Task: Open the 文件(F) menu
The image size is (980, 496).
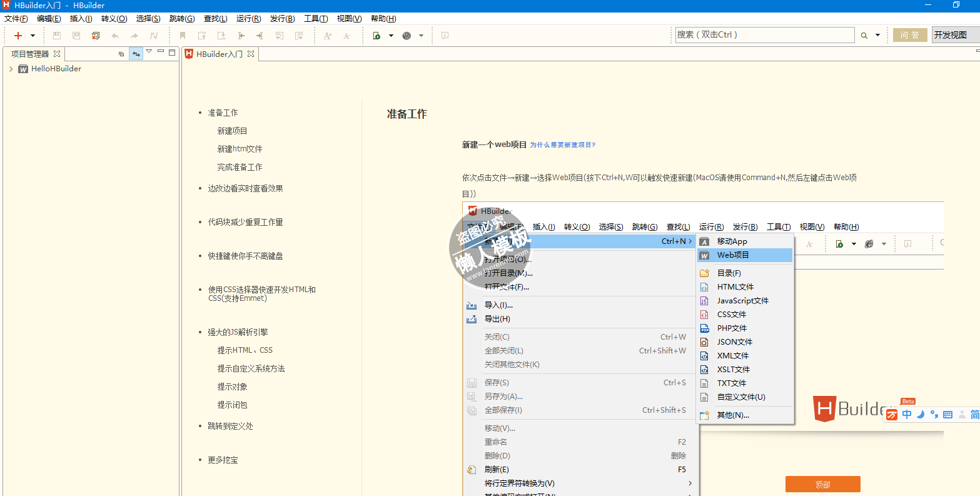Action: pyautogui.click(x=16, y=19)
